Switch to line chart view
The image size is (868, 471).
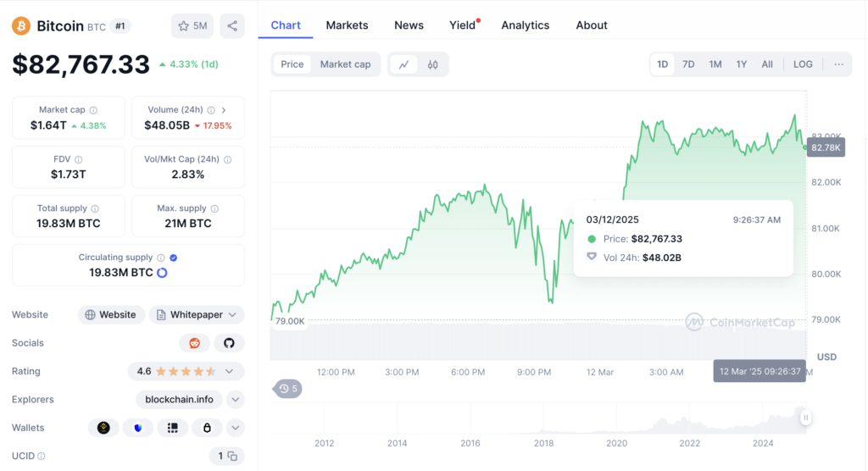click(x=403, y=64)
